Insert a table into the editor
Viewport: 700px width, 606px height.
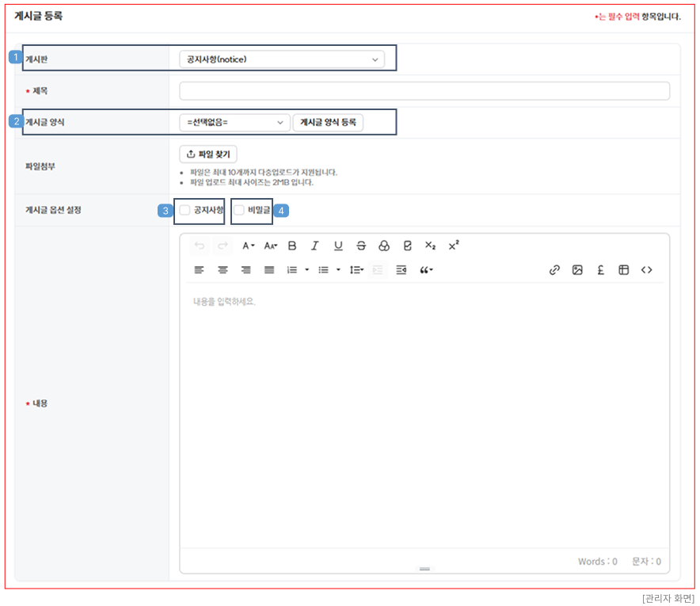pyautogui.click(x=624, y=270)
